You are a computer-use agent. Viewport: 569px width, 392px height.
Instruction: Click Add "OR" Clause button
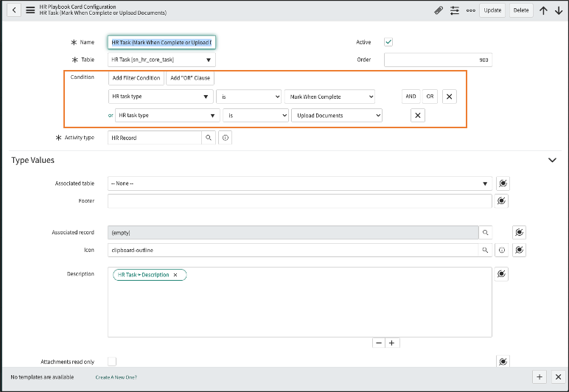pyautogui.click(x=190, y=78)
